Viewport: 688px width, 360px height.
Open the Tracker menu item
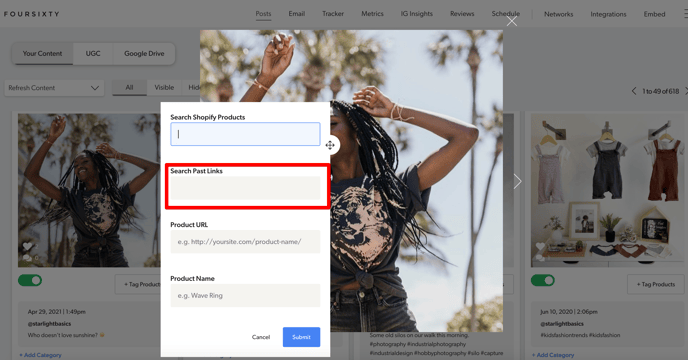coord(333,14)
